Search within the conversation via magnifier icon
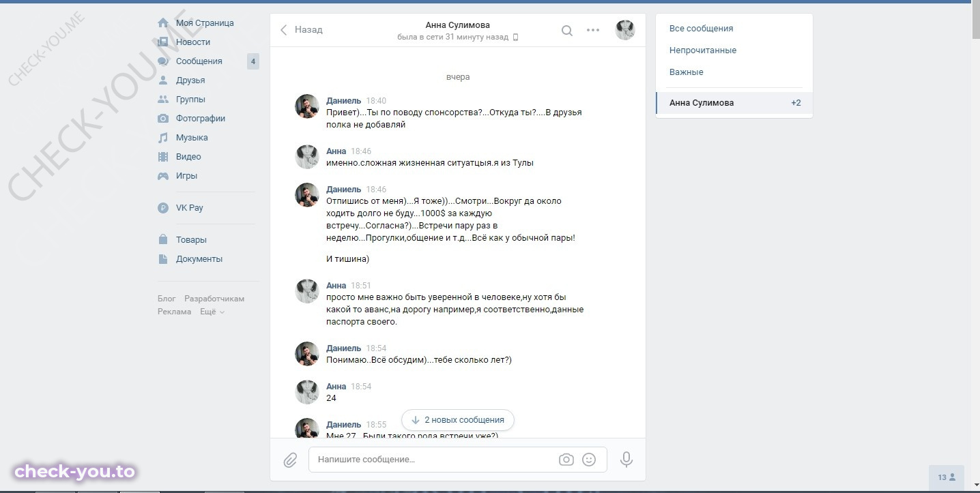Viewport: 980px width, 493px height. [x=567, y=30]
